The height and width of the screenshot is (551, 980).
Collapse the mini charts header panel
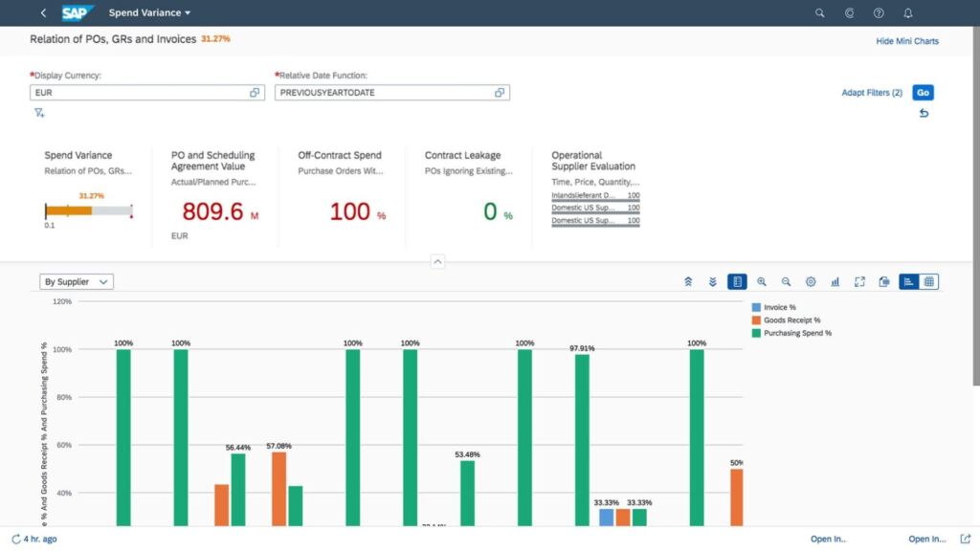[437, 261]
